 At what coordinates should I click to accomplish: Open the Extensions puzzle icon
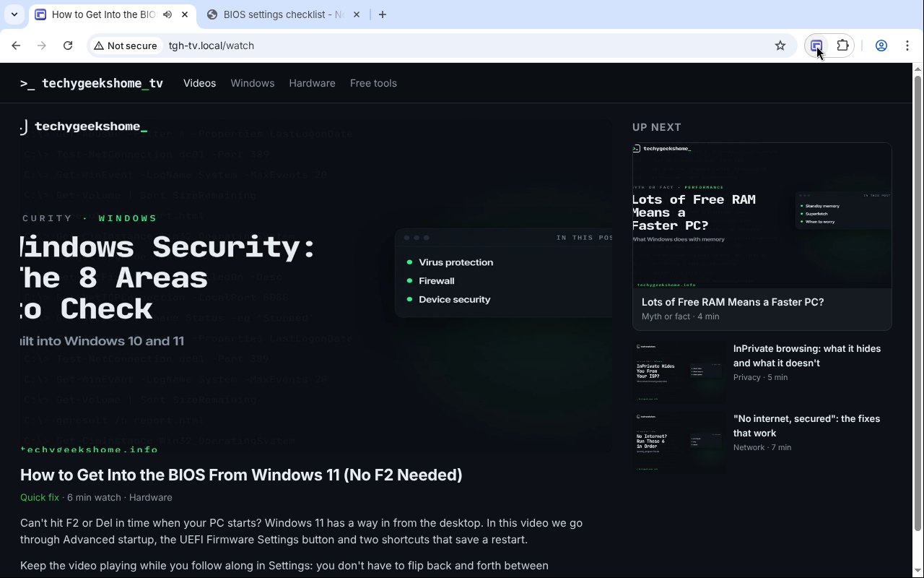pyautogui.click(x=842, y=46)
